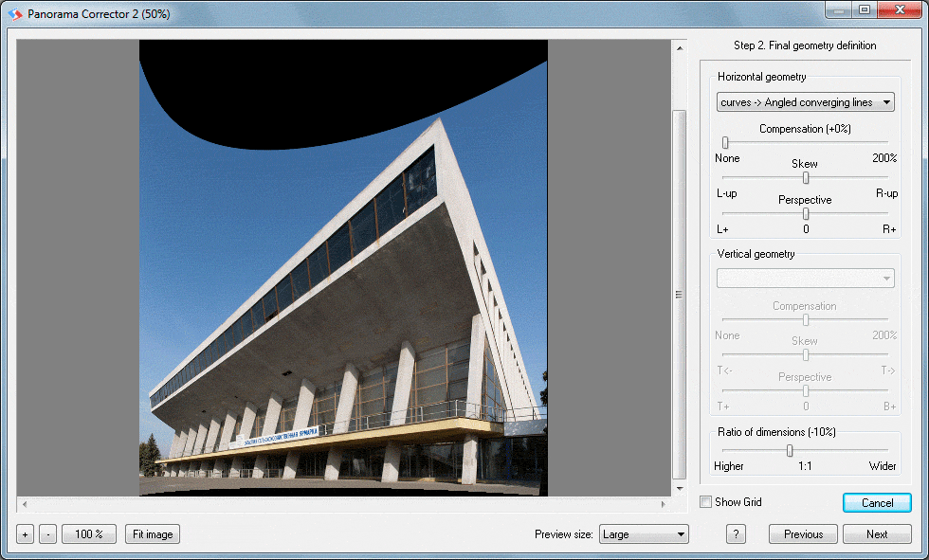This screenshot has width=929, height=560.
Task: Click the horizontal Compensation slider handle
Action: point(725,142)
